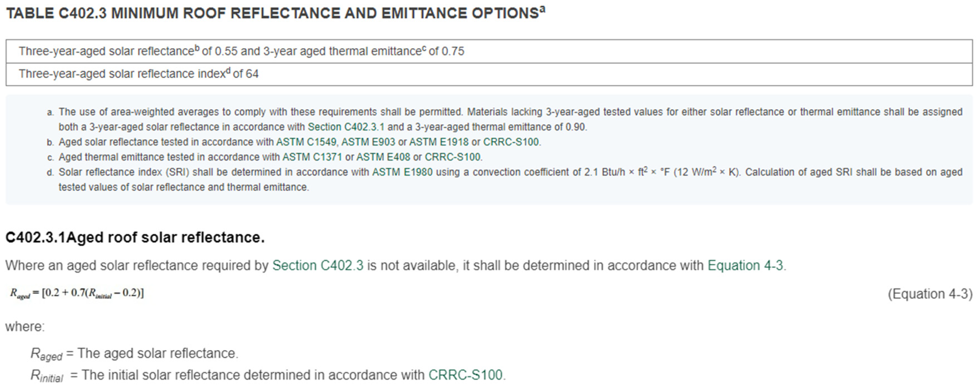Click the Raged equation formula

(77, 293)
